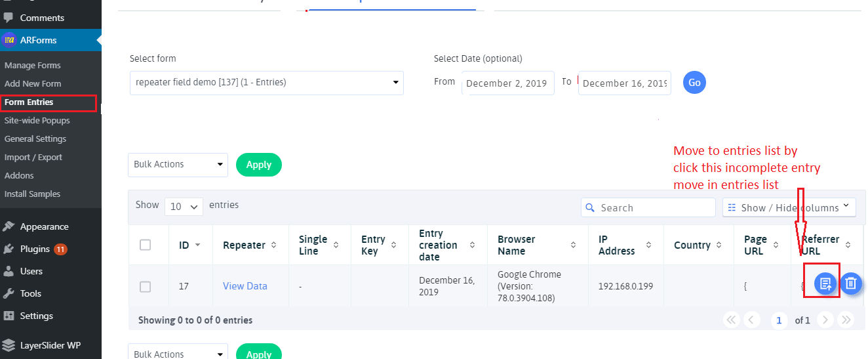Open the top Bulk Actions dropdown
Screen dimensions: 868x359
coord(178,165)
